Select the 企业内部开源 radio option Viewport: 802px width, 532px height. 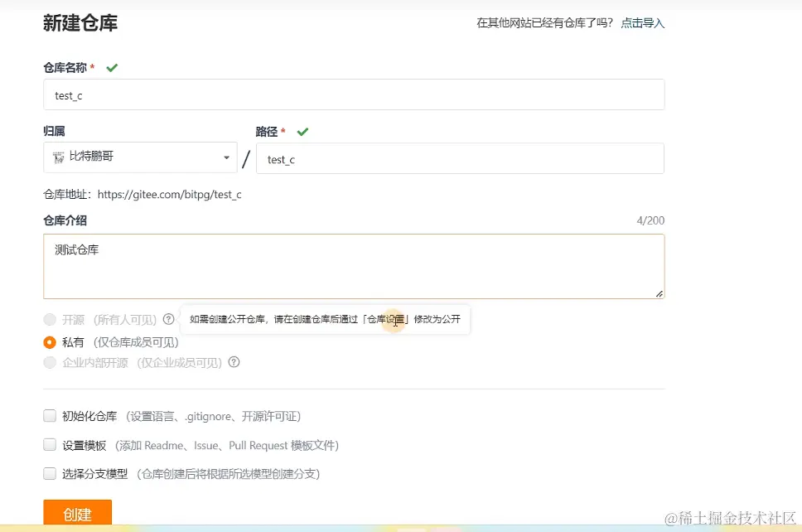[50, 362]
